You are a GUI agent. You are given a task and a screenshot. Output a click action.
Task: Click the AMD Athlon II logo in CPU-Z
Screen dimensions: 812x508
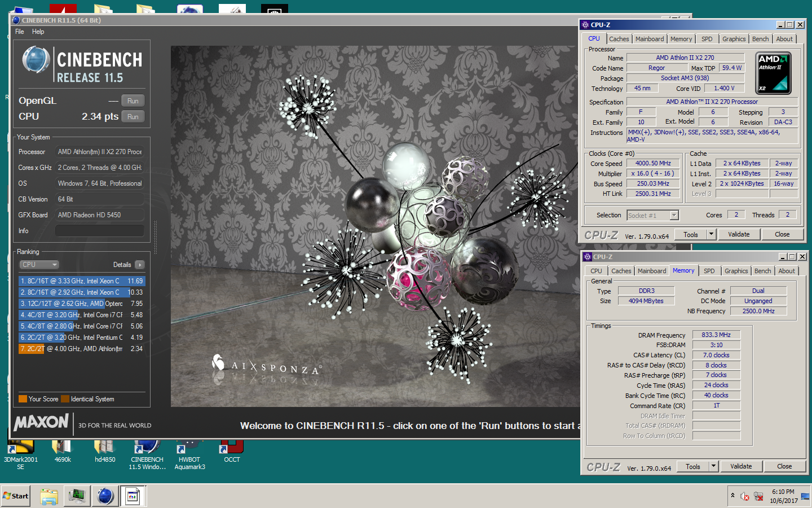pyautogui.click(x=773, y=73)
